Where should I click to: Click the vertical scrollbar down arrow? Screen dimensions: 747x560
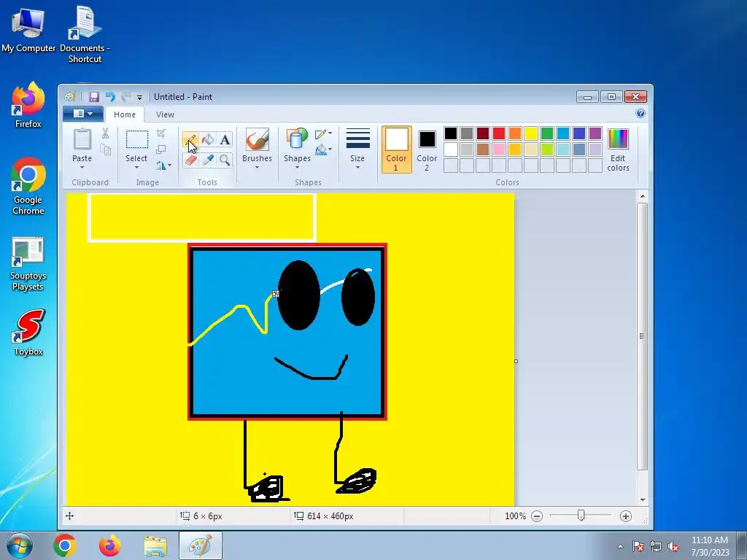(x=642, y=500)
